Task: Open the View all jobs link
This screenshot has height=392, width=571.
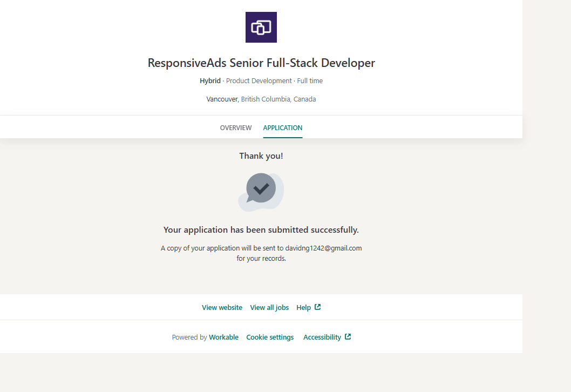Action: 269,308
